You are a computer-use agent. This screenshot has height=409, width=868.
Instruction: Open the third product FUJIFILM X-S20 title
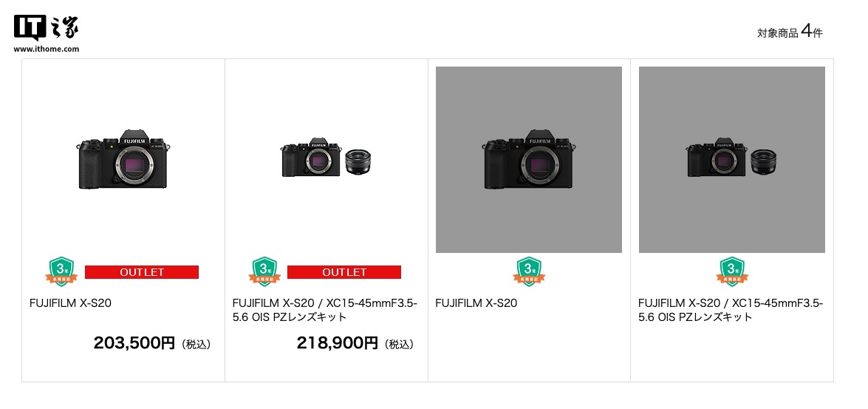tap(476, 303)
